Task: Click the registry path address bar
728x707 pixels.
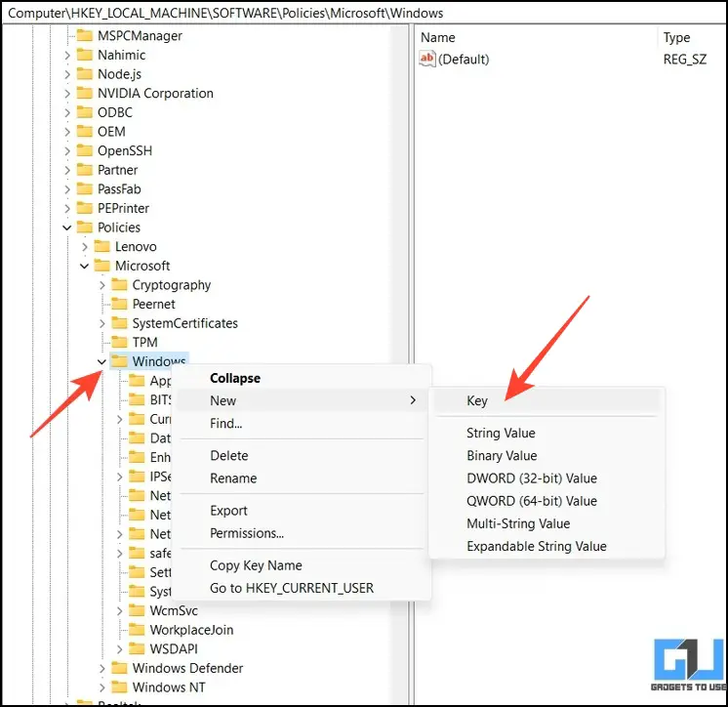Action: click(x=364, y=13)
